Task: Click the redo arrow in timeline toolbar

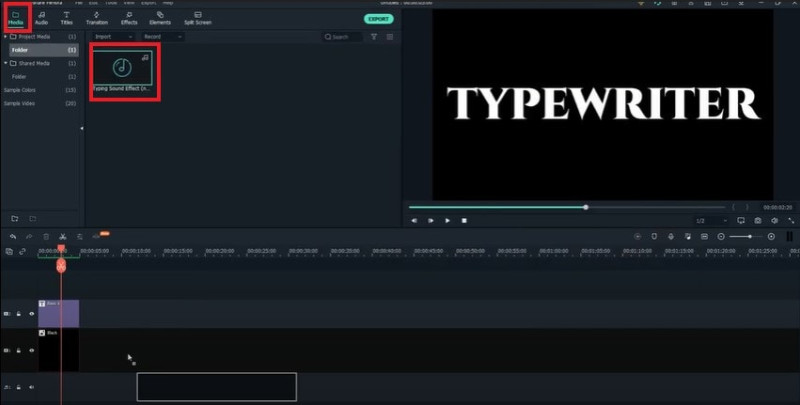Action: (x=29, y=237)
